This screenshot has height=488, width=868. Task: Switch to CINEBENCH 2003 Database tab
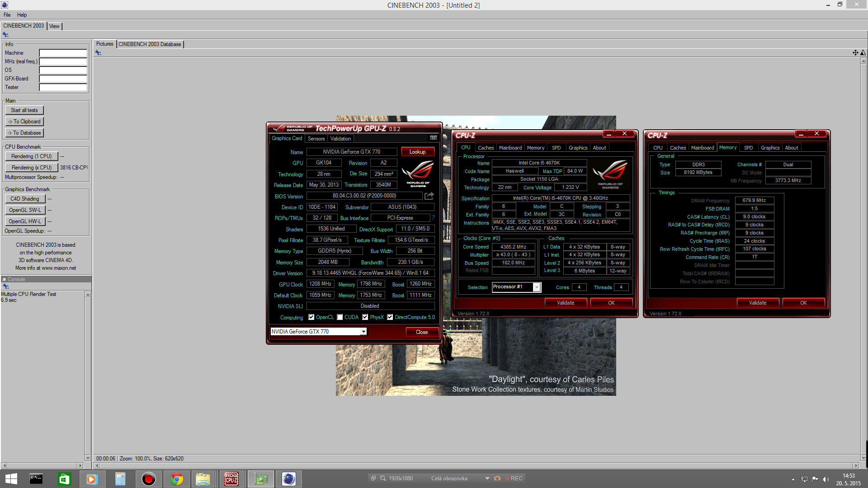coord(150,44)
